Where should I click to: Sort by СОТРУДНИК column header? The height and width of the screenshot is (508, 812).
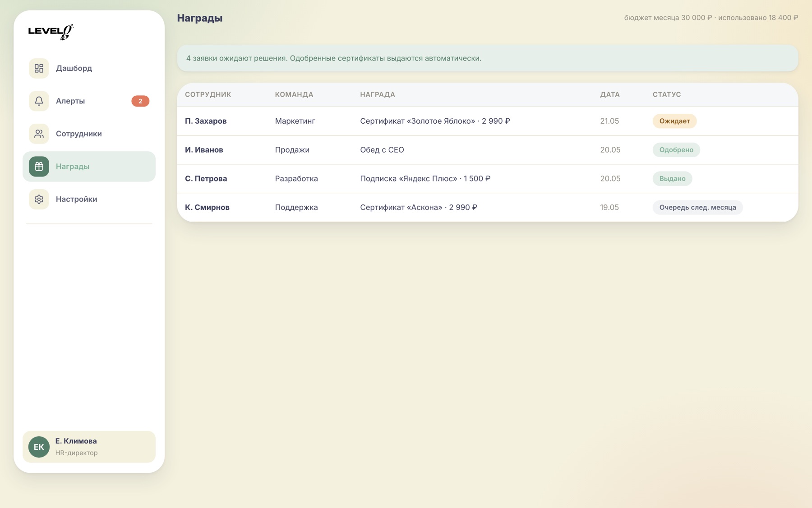(x=208, y=94)
